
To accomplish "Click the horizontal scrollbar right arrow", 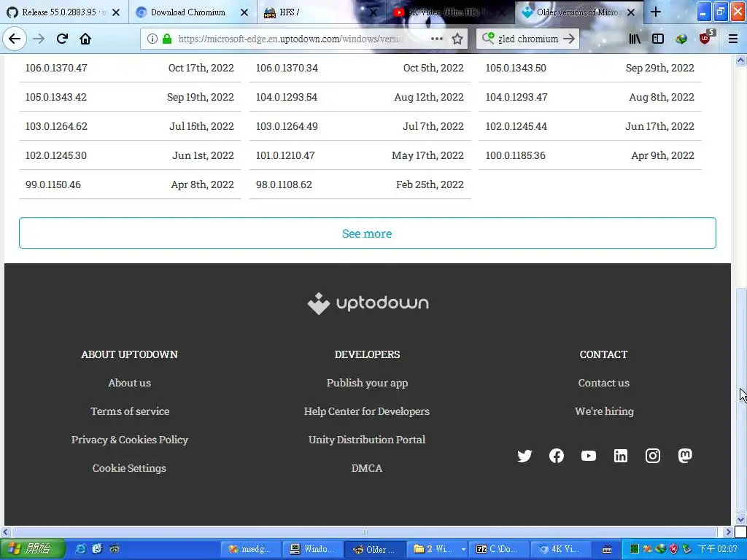I will pos(727,532).
